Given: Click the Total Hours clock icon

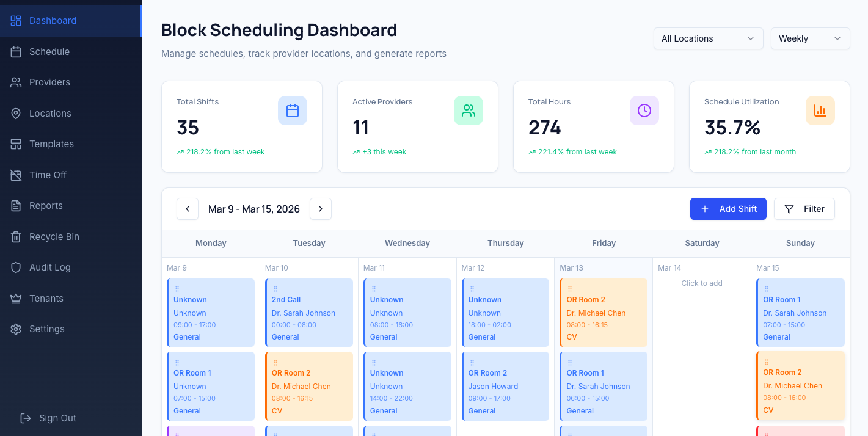Looking at the screenshot, I should tap(644, 111).
